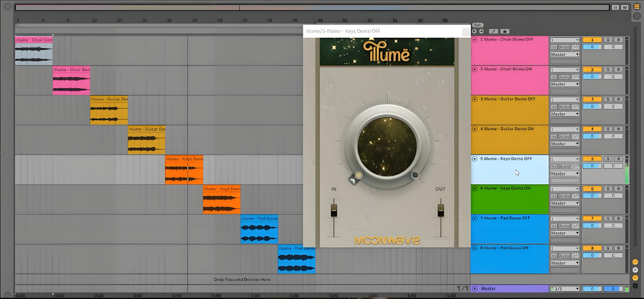Collapse track 6 Keys Demo ON with fold arrow
The width and height of the screenshot is (644, 299).
pos(475,188)
